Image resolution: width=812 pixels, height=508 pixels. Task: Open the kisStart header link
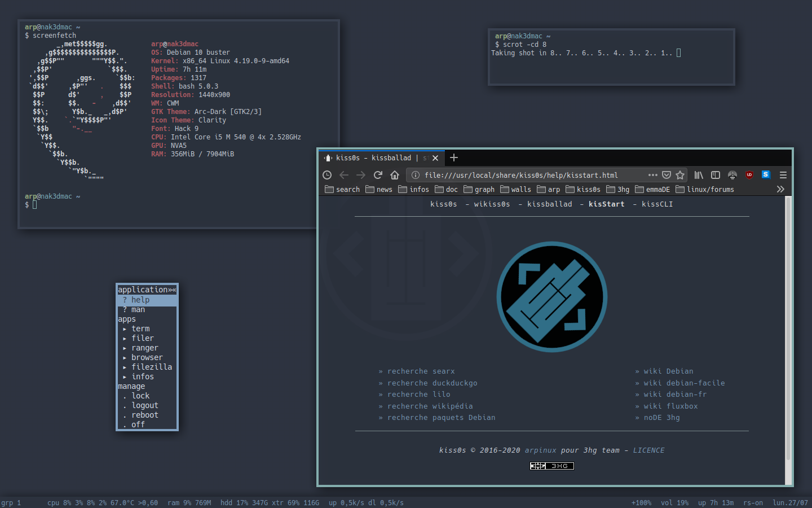pyautogui.click(x=607, y=204)
